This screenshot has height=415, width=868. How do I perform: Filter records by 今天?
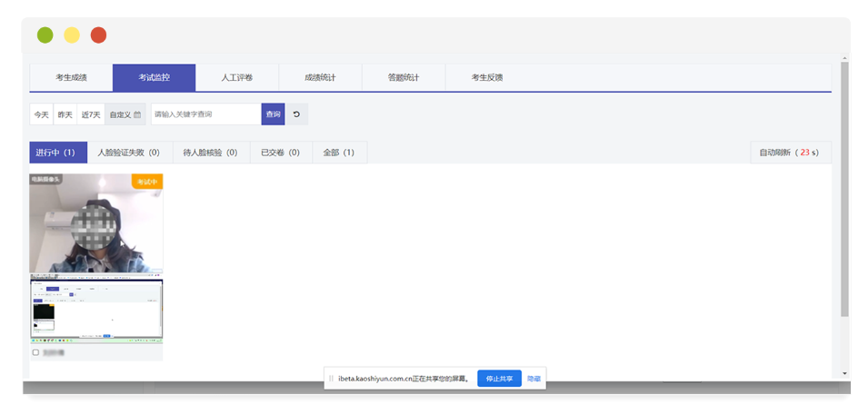coord(42,114)
